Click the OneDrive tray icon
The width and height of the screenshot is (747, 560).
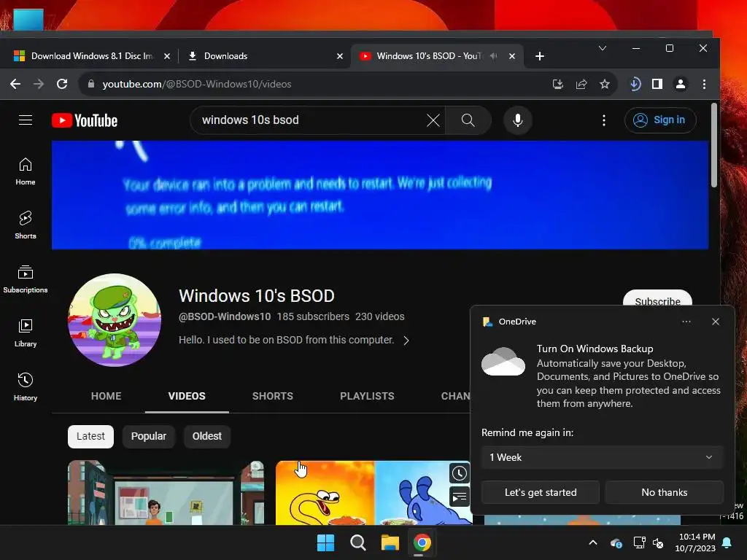tap(616, 542)
